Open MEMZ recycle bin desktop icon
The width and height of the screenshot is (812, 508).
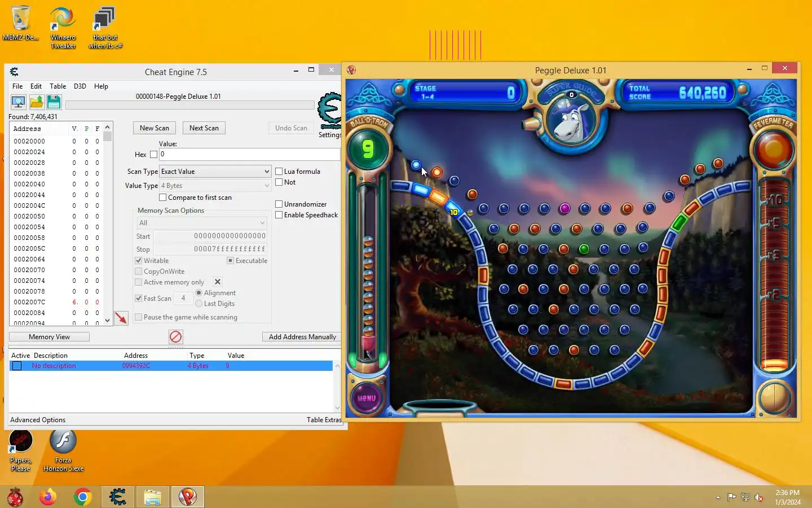(21, 24)
